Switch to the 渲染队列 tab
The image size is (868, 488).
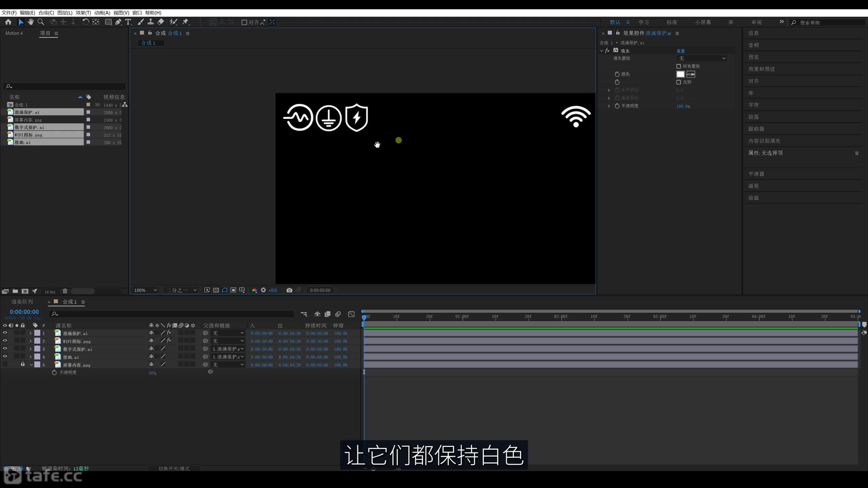[22, 302]
